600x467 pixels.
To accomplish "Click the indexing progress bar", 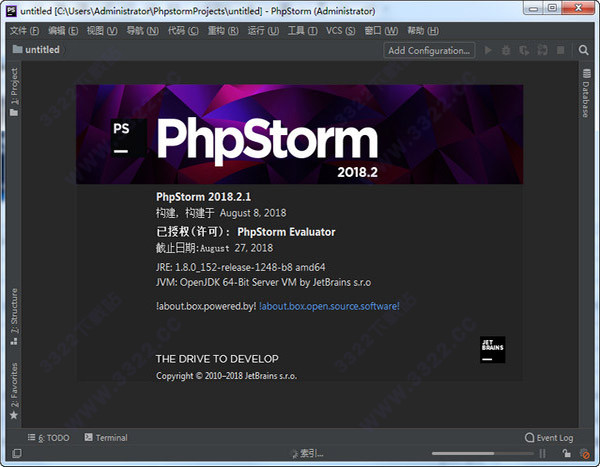I will tap(483, 454).
